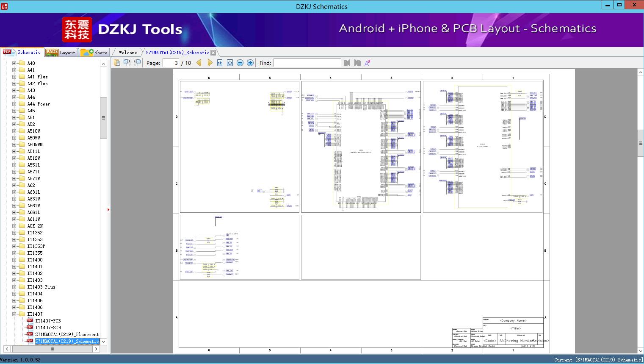This screenshot has height=364, width=644.
Task: Open the IT1407-PCB file
Action: tap(48, 321)
